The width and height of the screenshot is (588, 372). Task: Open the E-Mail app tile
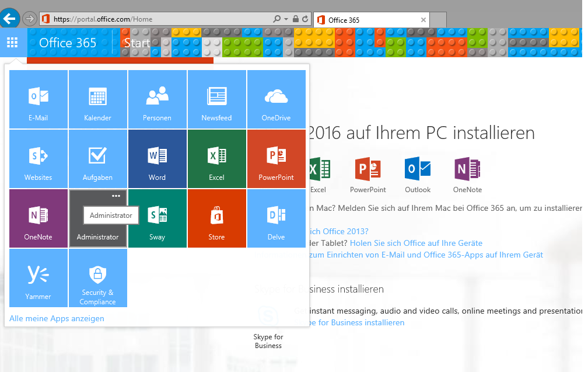(x=38, y=99)
